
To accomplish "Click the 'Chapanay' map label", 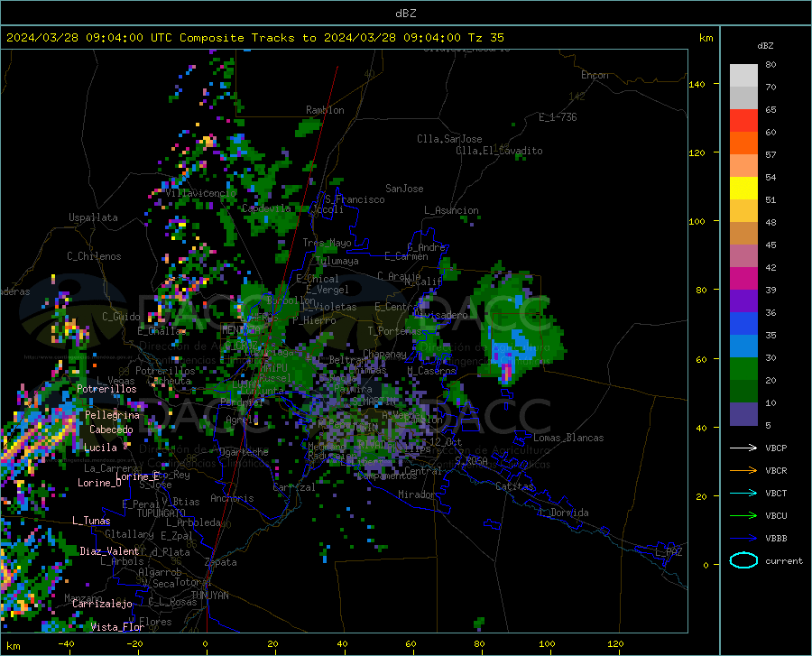I will [x=384, y=354].
